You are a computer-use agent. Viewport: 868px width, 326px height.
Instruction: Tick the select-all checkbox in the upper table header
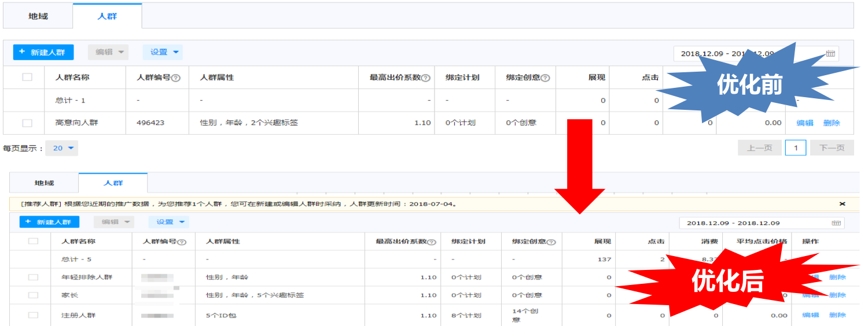pos(27,77)
